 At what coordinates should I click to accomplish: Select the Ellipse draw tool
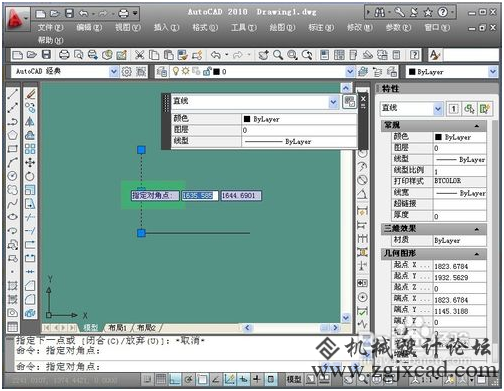point(13,217)
